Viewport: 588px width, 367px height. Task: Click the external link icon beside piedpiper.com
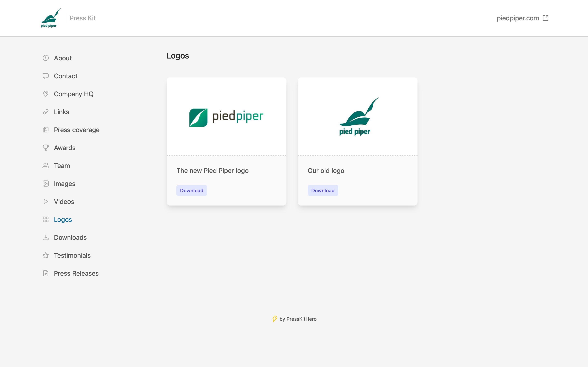(x=546, y=18)
